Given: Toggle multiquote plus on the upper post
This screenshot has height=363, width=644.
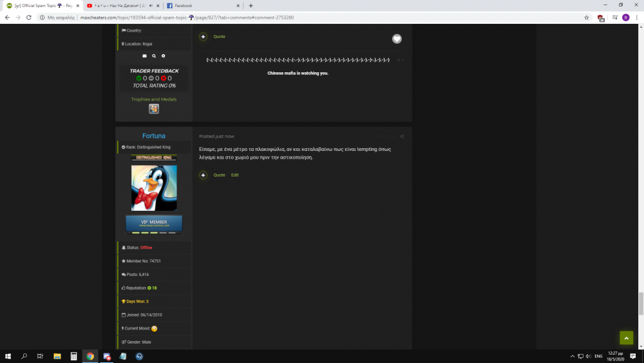Looking at the screenshot, I should point(204,37).
